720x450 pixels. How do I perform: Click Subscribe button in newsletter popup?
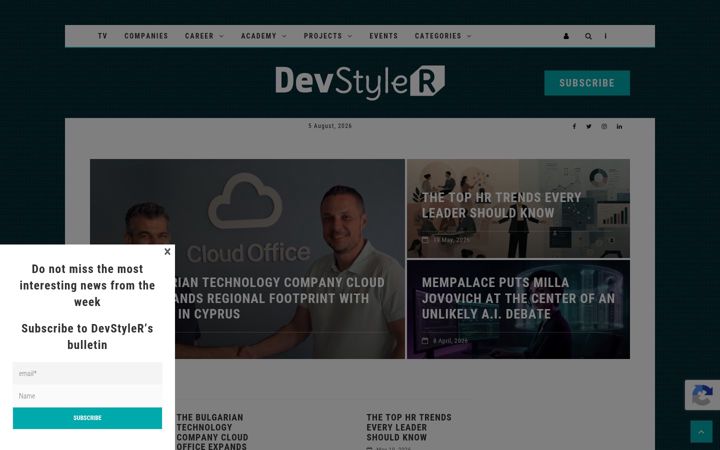tap(87, 418)
